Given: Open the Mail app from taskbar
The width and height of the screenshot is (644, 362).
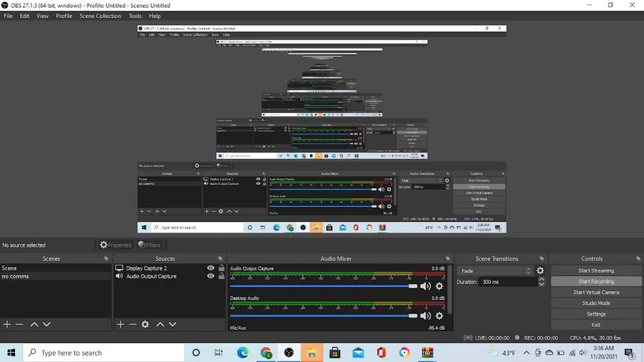Looking at the screenshot, I should (358, 353).
